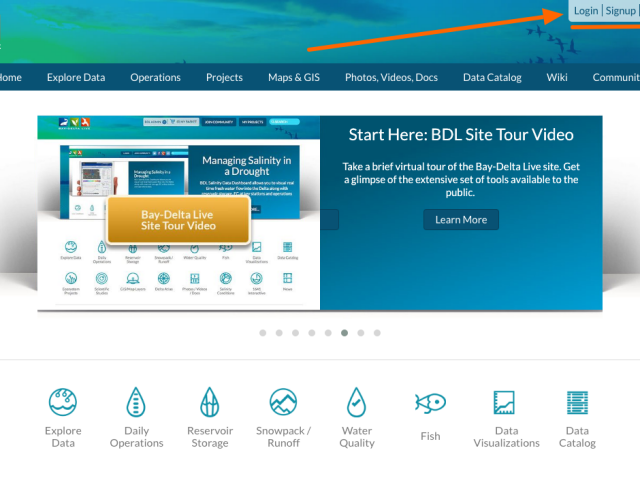Click the Daily Operations droplet icon

tap(136, 403)
